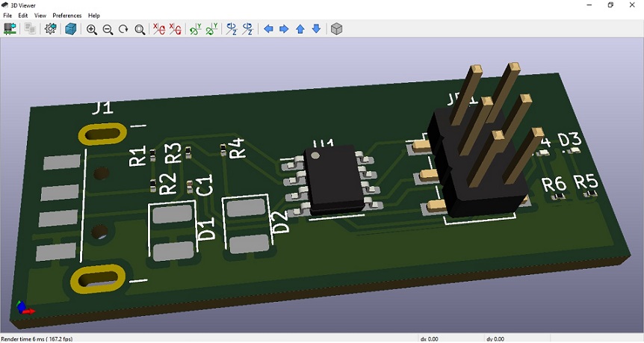Rotate Z clockwise with the first blue icon
644x343 pixels.
coord(232,28)
